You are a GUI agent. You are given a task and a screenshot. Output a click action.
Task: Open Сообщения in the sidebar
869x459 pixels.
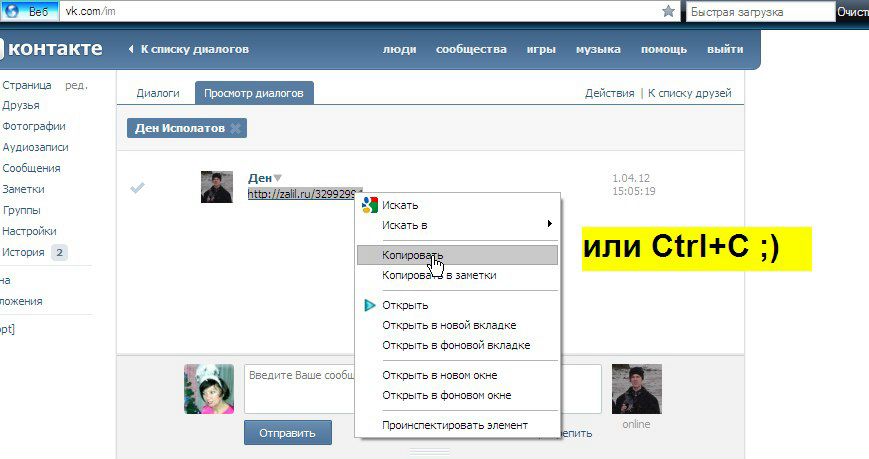coord(32,168)
